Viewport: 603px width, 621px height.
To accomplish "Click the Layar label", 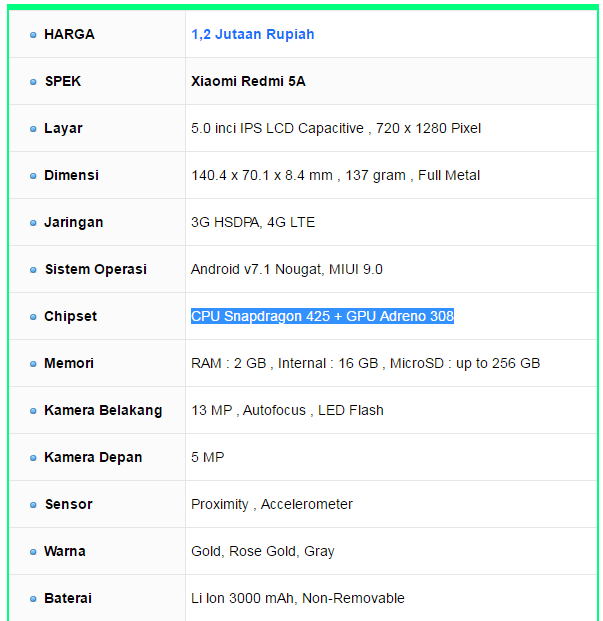I will [x=63, y=128].
